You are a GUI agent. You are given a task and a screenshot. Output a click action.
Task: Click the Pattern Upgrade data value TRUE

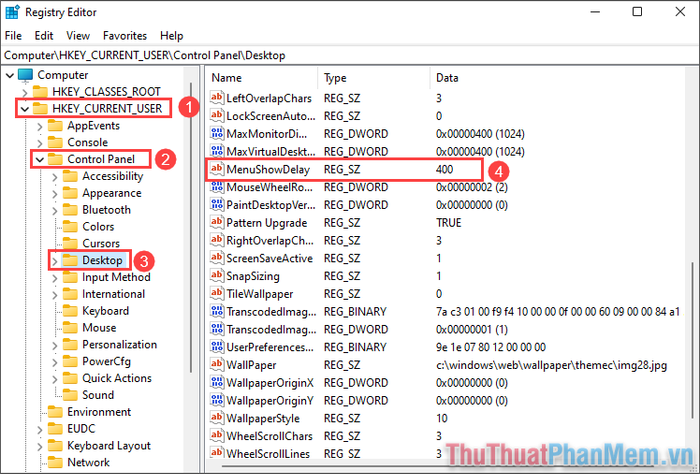(449, 223)
